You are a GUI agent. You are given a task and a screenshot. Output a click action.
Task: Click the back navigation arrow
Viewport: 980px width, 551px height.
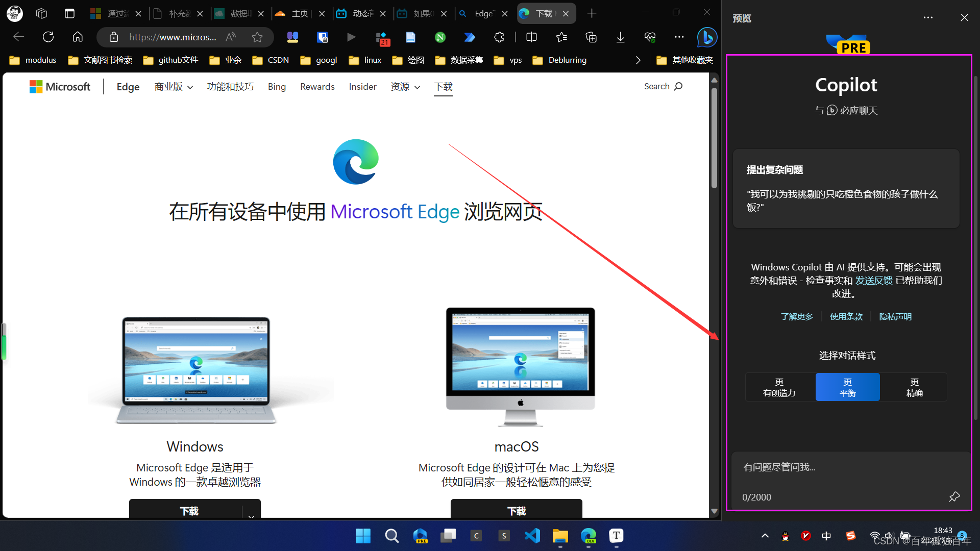18,37
